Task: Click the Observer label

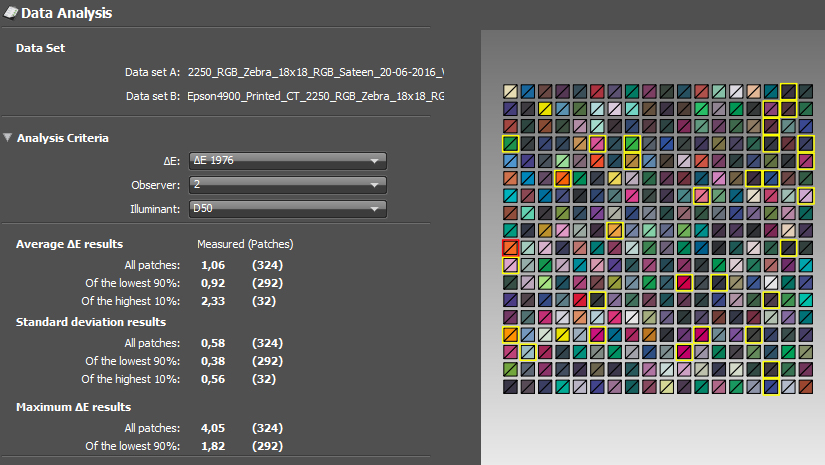Action: click(156, 185)
